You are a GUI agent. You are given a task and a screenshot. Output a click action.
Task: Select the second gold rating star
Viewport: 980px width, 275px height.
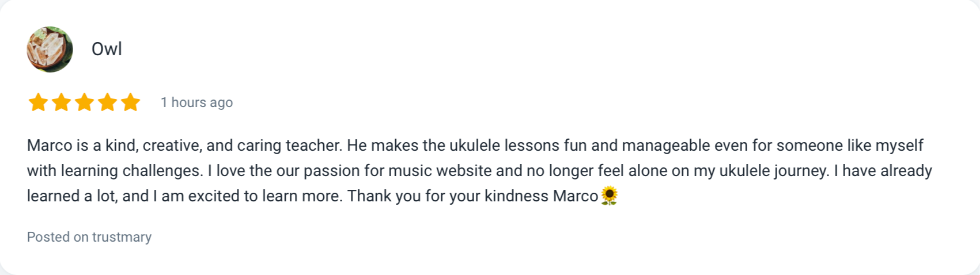pos(61,102)
